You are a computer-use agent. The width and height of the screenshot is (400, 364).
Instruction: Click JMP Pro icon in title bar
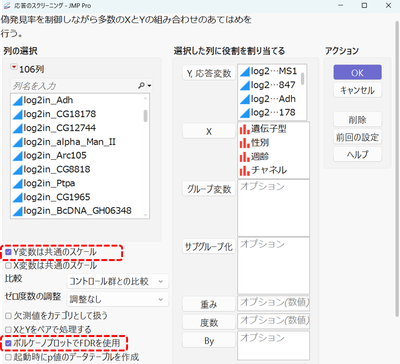pos(6,6)
